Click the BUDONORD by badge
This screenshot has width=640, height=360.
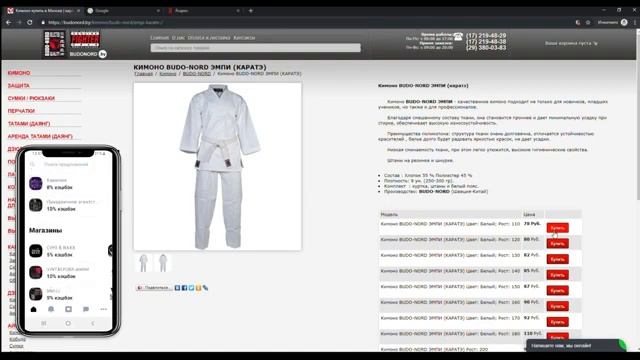pyautogui.click(x=88, y=54)
